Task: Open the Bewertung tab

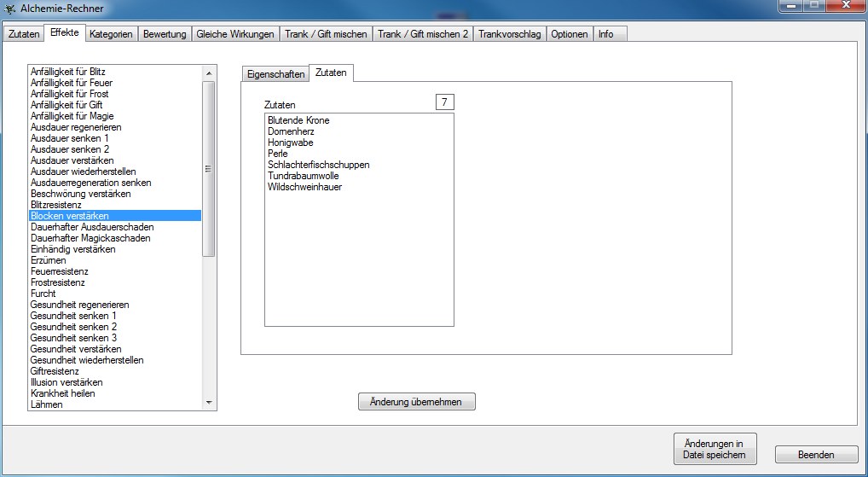Action: pos(165,34)
